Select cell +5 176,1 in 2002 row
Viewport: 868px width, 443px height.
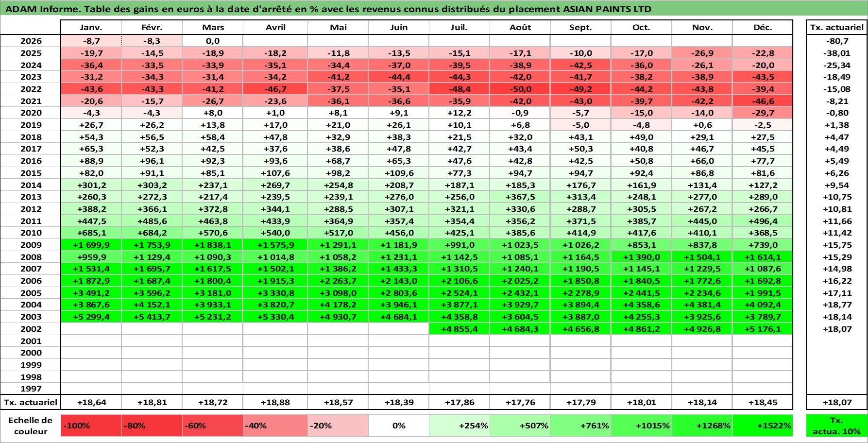tap(763, 329)
